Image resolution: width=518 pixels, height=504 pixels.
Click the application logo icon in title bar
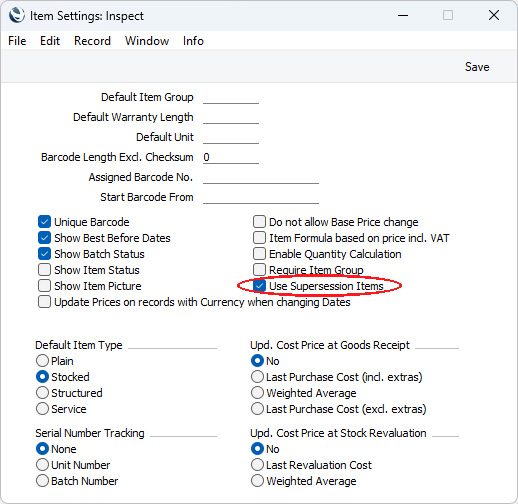(17, 15)
